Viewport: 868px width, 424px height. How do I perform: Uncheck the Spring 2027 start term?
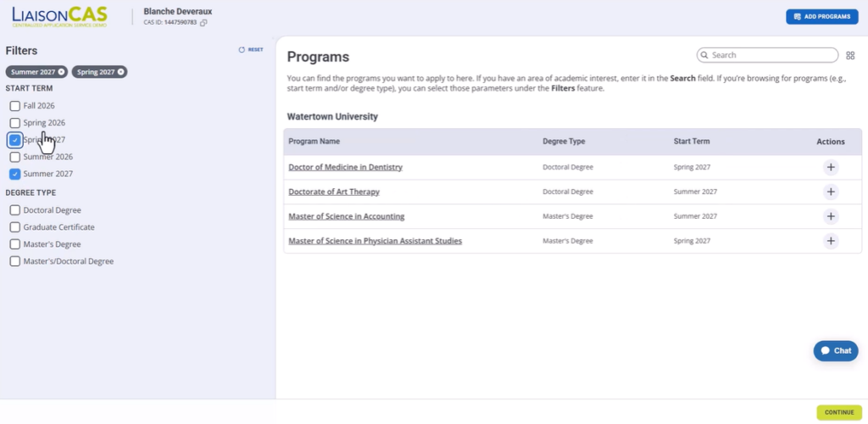point(15,140)
